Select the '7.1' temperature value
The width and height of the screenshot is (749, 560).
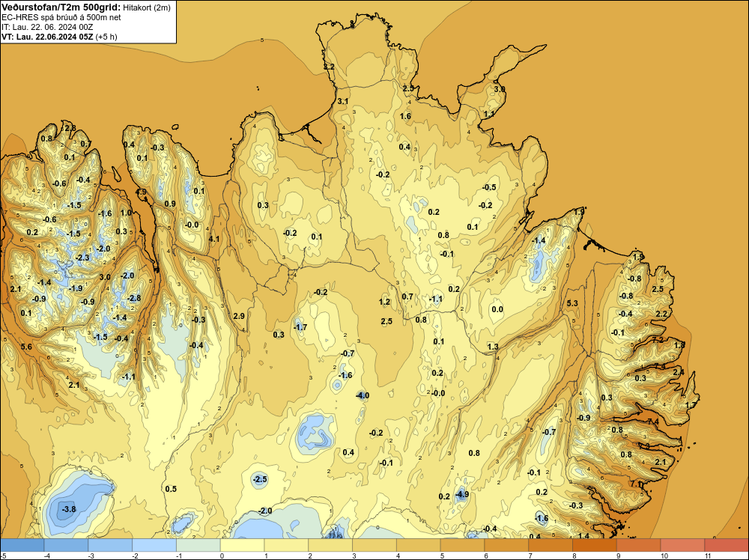[637, 484]
